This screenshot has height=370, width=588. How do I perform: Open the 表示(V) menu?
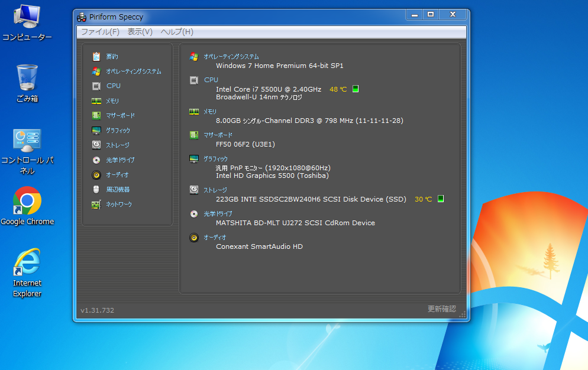pos(140,32)
